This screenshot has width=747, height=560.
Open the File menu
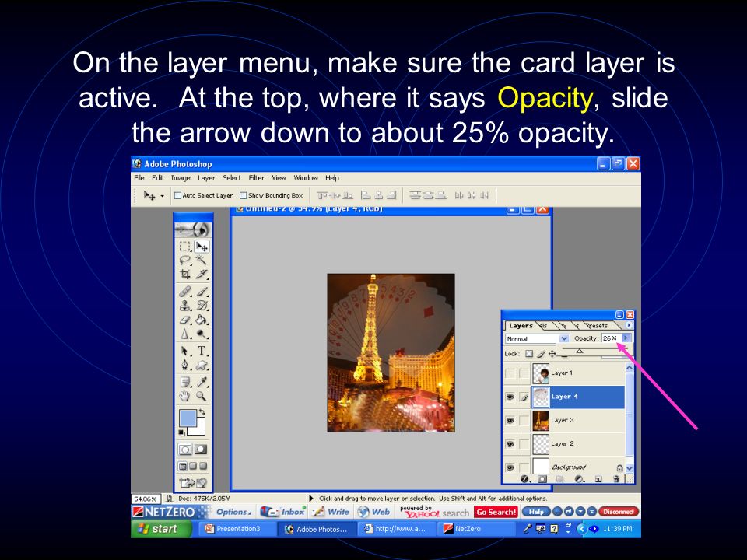tap(139, 177)
